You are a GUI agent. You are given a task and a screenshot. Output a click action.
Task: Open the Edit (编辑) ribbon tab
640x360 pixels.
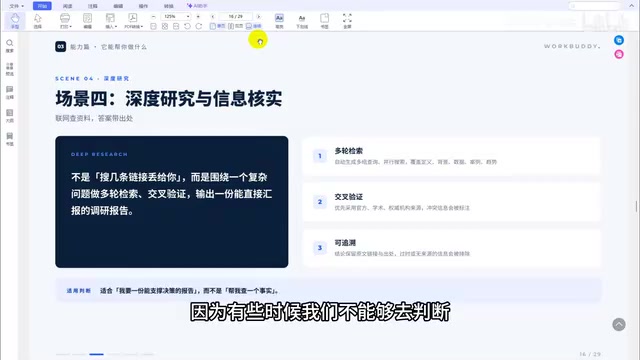118,6
